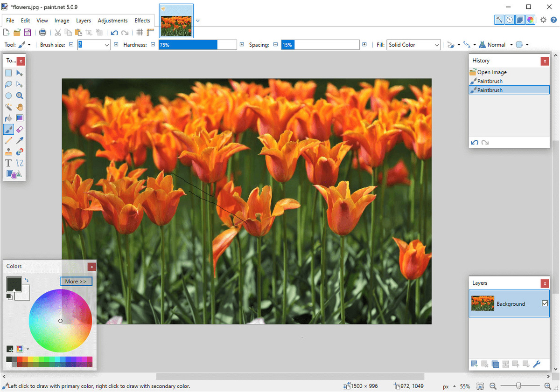Viewport: 560px width, 392px height.
Task: Choose the Color Picker eyedropper tool
Action: tap(20, 140)
